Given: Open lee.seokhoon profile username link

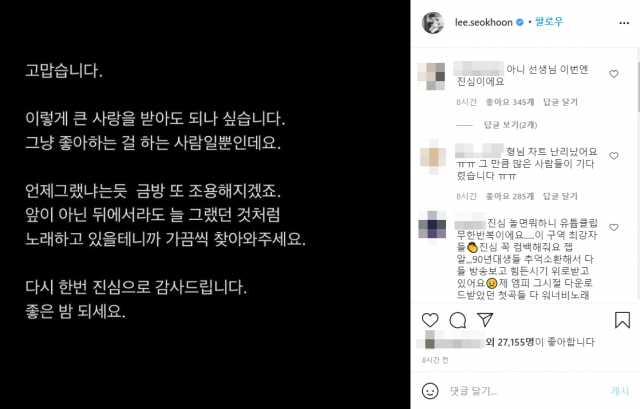Looking at the screenshot, I should (484, 22).
